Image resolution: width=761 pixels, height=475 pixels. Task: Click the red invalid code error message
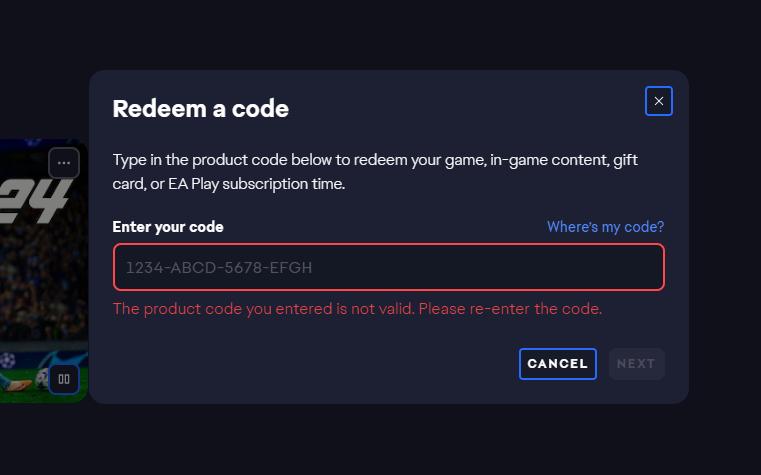pos(357,309)
